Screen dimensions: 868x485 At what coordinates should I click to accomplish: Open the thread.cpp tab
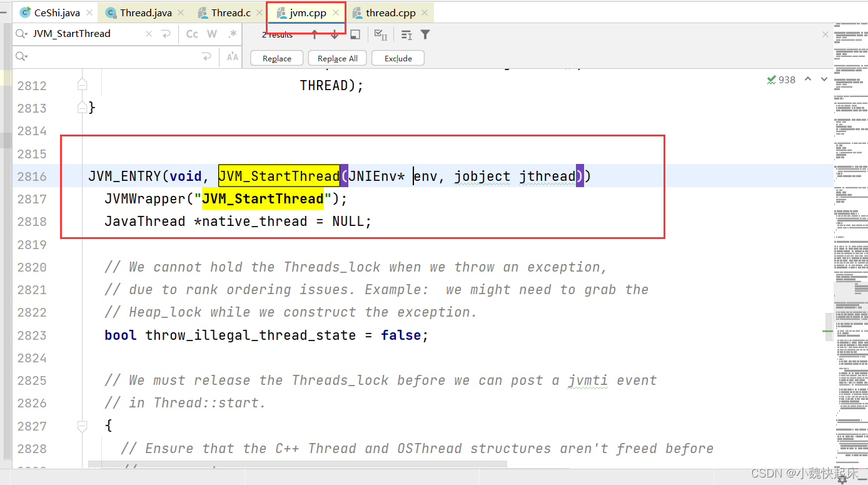390,13
